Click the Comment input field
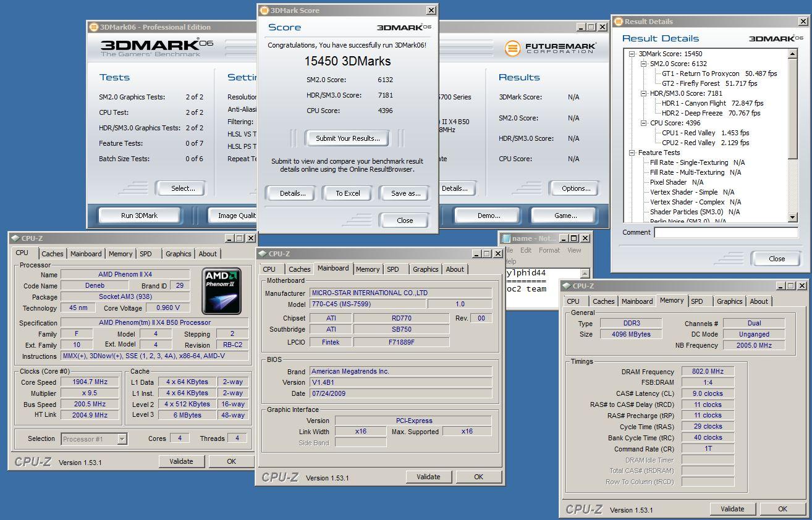Screen dimensions: 812x520 (x=726, y=233)
